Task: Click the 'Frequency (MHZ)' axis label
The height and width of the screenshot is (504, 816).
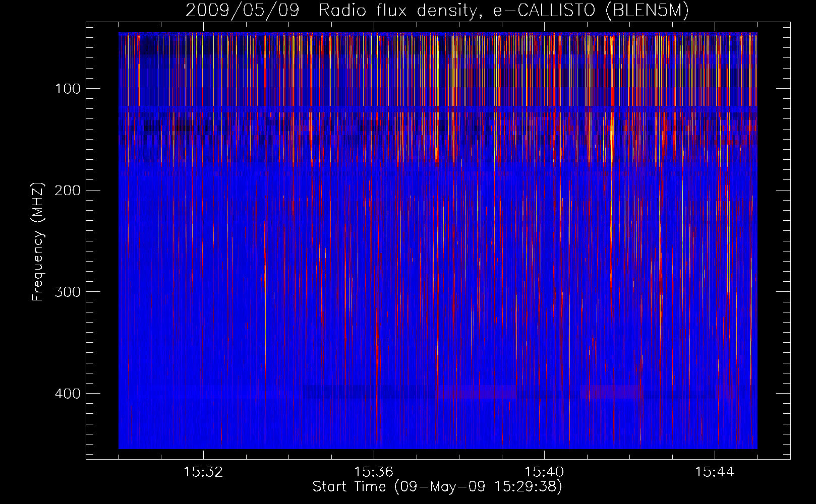Action: 38,242
